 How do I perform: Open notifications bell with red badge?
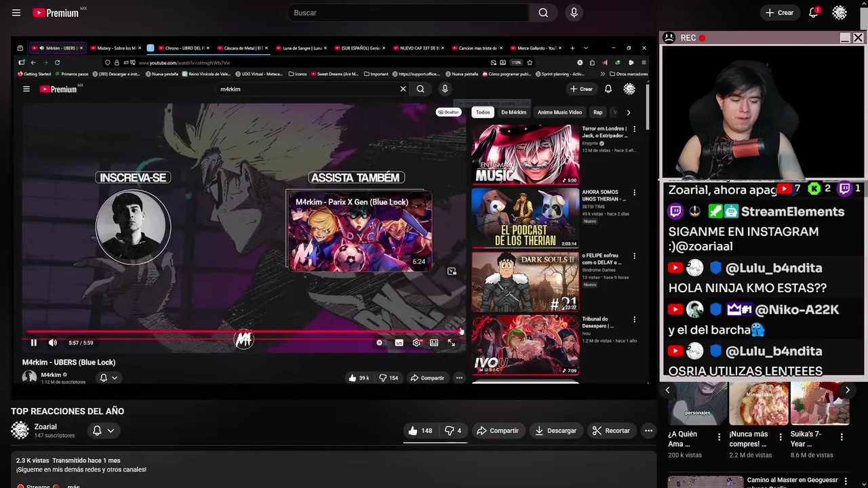[x=813, y=13]
